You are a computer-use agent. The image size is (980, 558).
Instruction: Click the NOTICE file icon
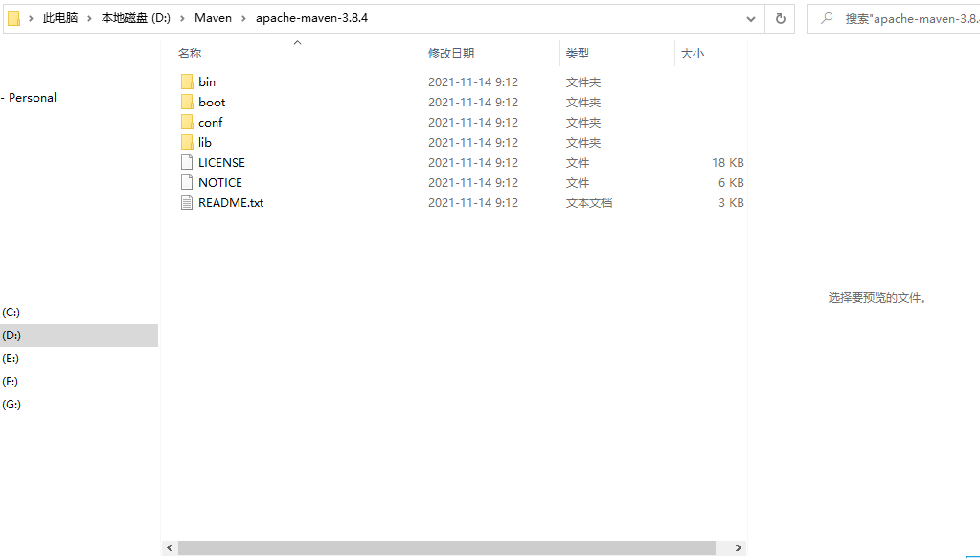point(186,183)
